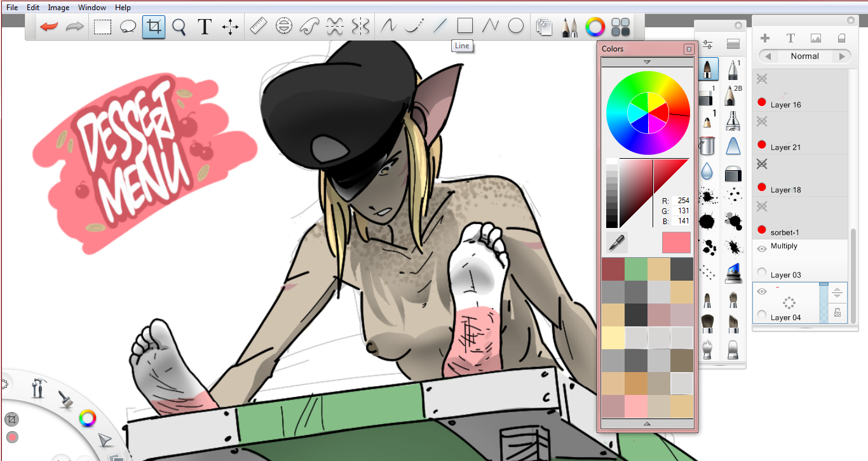The width and height of the screenshot is (868, 461).
Task: Open the Window menu
Action: pos(92,8)
